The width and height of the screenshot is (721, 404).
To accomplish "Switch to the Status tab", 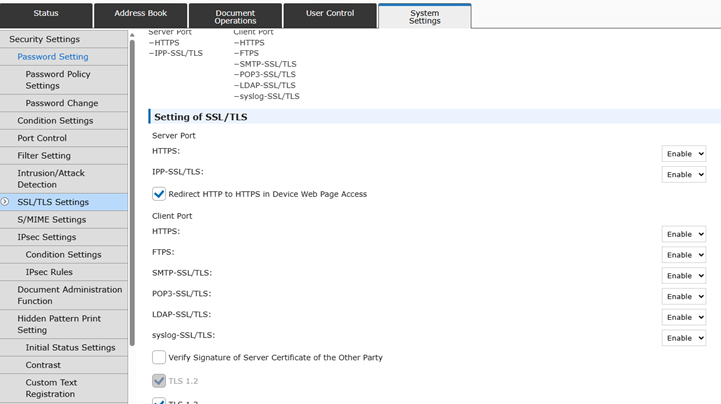I will (x=46, y=14).
